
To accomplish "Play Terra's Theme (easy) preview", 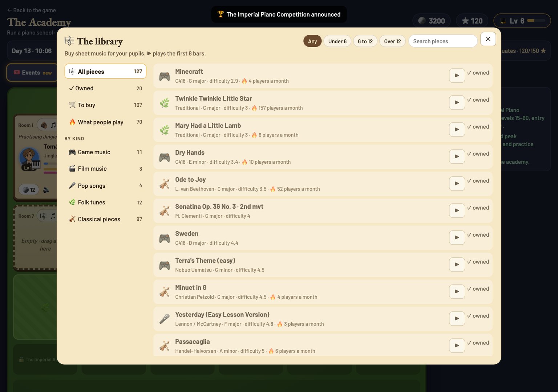I will [457, 265].
